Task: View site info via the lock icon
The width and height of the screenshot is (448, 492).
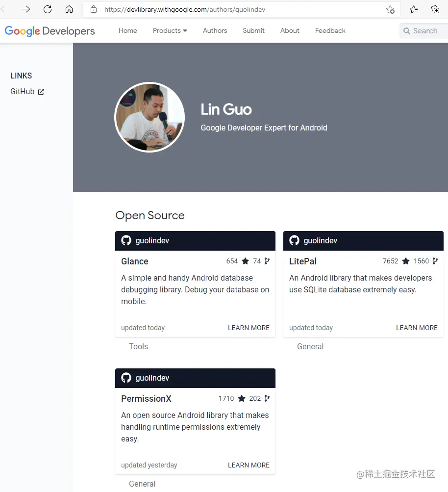Action: tap(94, 9)
